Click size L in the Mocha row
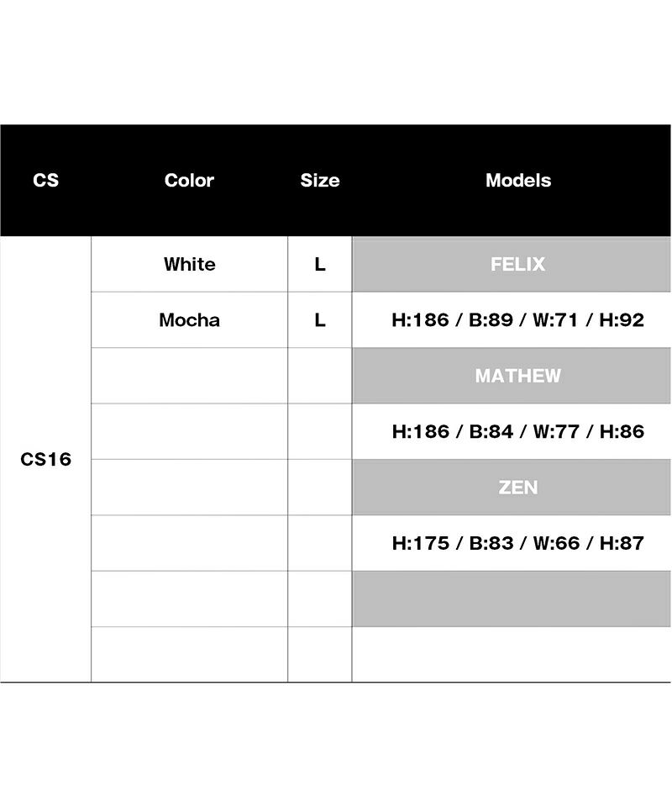 320,319
